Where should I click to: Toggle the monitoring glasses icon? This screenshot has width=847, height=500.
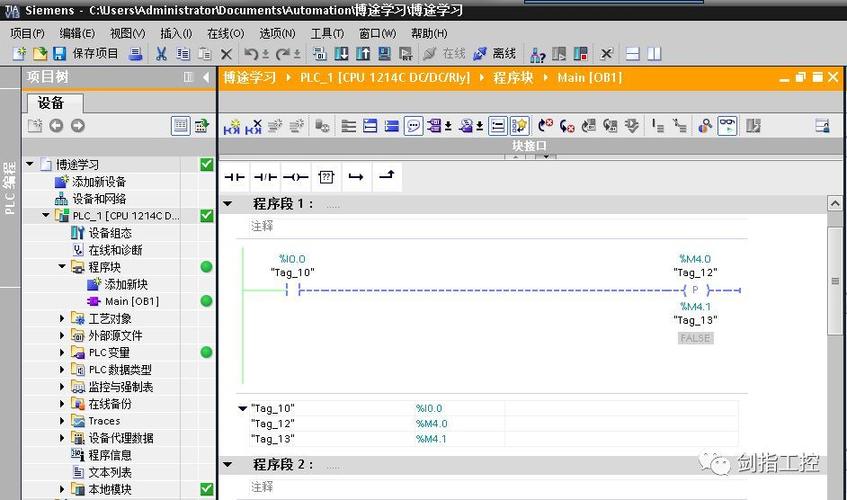(728, 126)
